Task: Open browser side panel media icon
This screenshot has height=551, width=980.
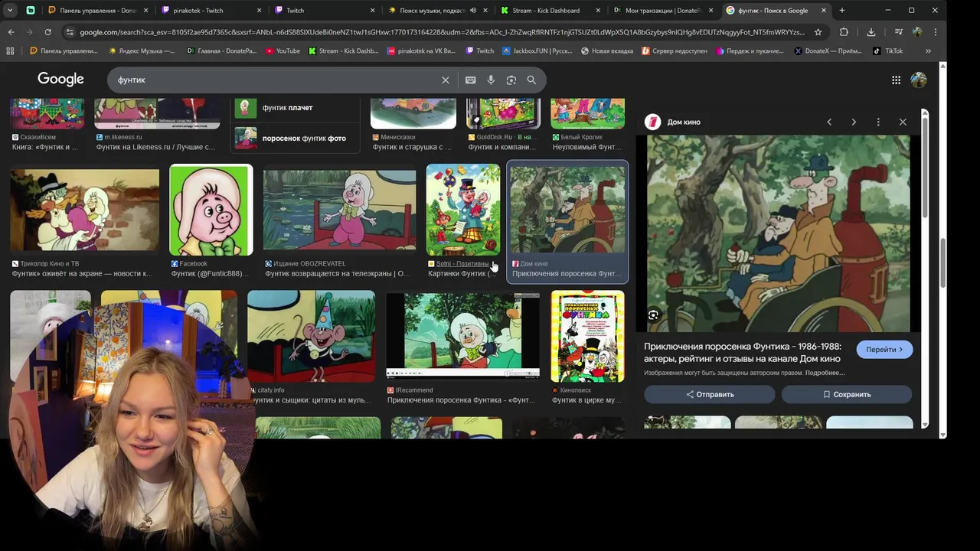Action: 899,32
